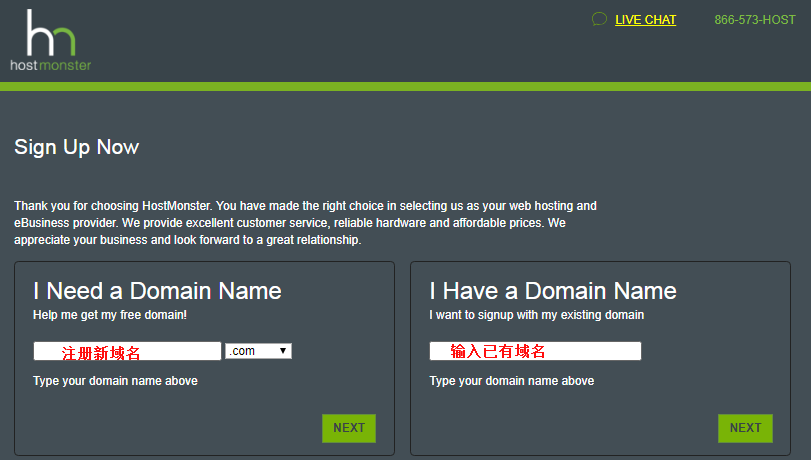The image size is (811, 460).
Task: Click "Help me get my free domain!" text
Action: 110,315
